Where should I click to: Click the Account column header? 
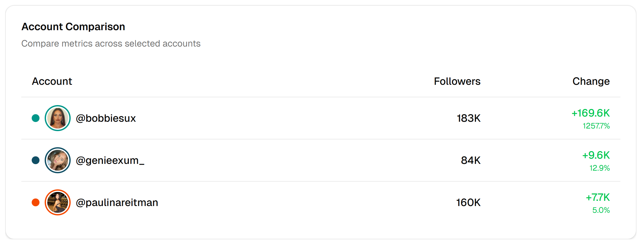coord(52,81)
